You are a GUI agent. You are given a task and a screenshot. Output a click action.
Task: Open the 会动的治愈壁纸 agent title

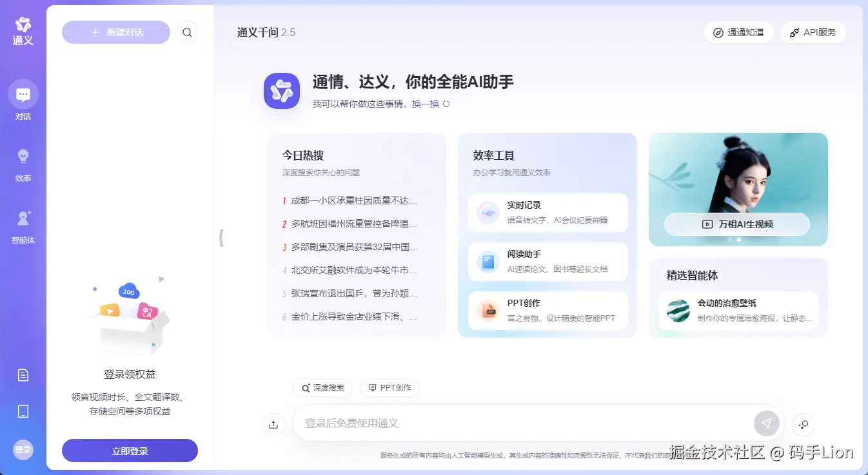coord(727,303)
